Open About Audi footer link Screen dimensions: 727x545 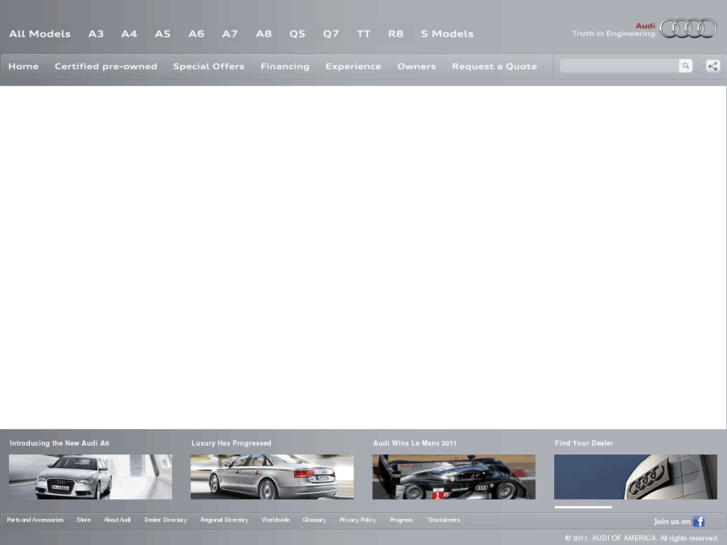click(x=117, y=520)
